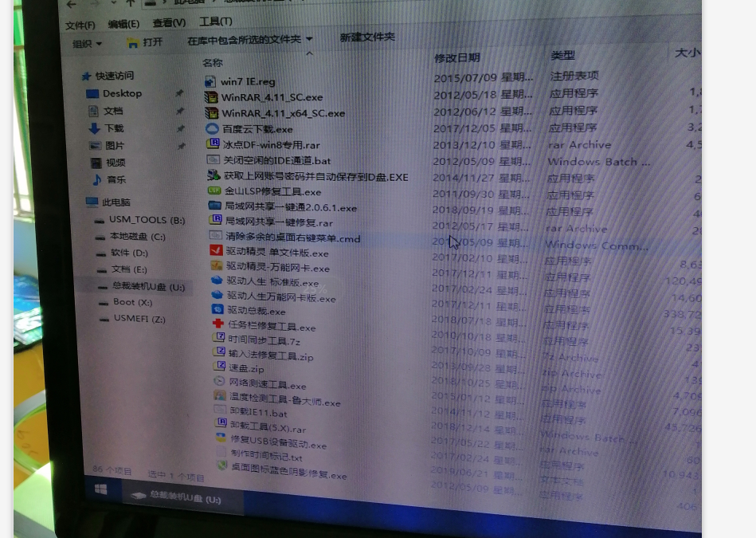This screenshot has height=538, width=756.
Task: Open the 查看(V) menu
Action: click(169, 22)
